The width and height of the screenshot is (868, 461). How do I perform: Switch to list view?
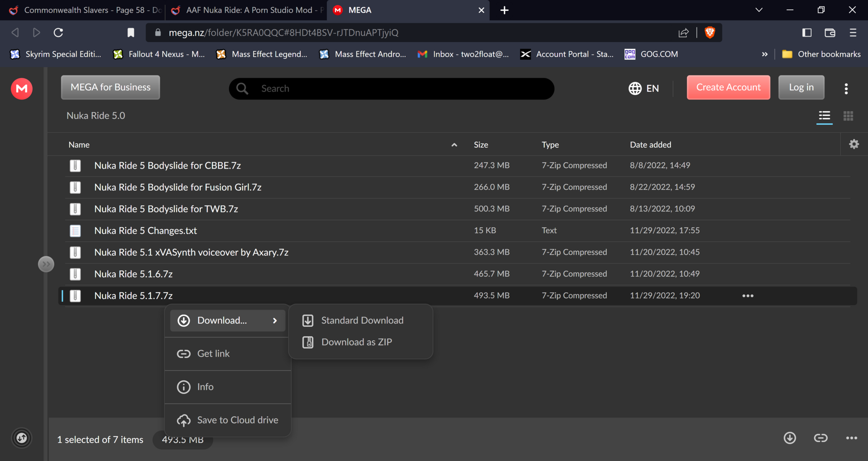pyautogui.click(x=824, y=116)
